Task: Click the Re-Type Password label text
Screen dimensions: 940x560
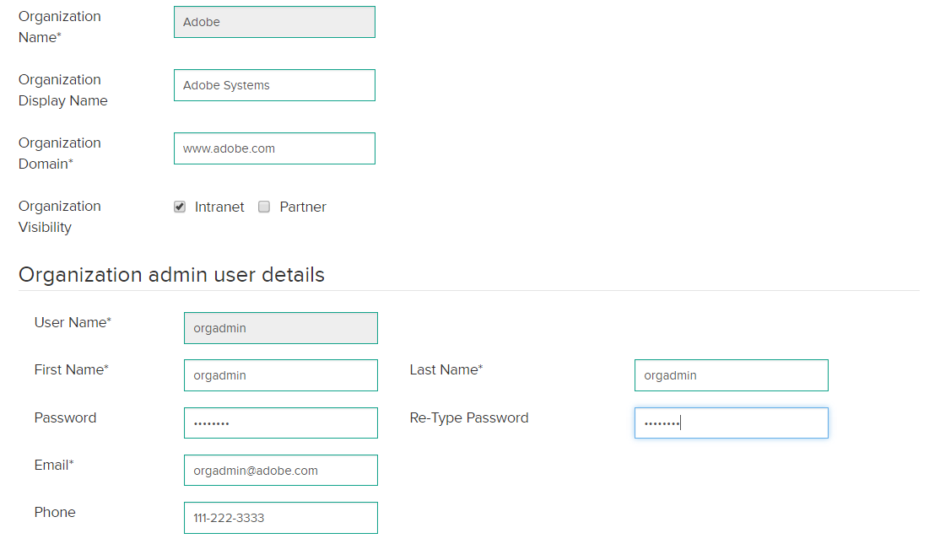Action: click(469, 417)
